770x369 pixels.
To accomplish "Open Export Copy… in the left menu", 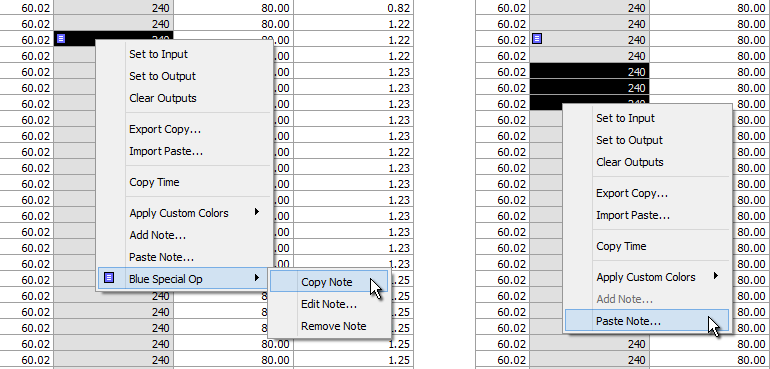I will point(165,130).
